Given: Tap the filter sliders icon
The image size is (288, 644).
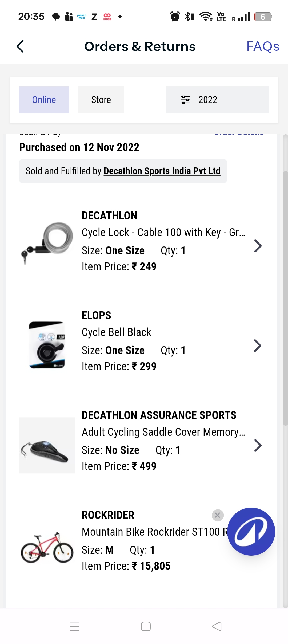Looking at the screenshot, I should [186, 100].
